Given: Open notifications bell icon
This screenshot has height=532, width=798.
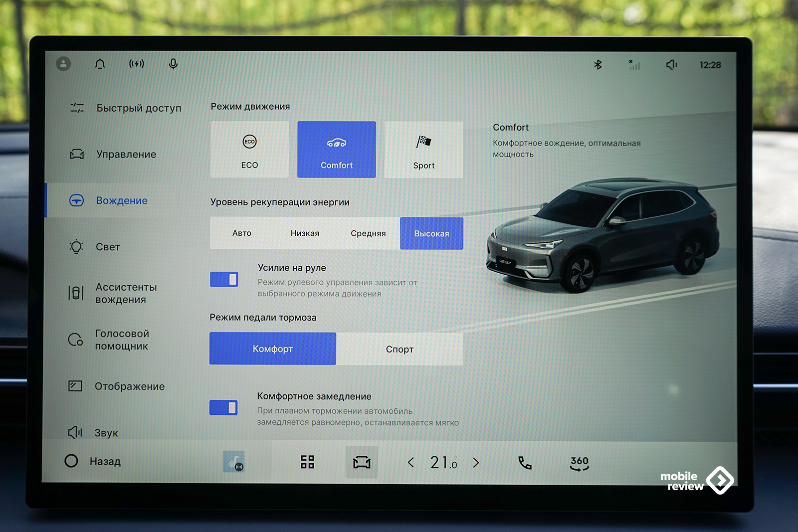Looking at the screenshot, I should [x=100, y=64].
